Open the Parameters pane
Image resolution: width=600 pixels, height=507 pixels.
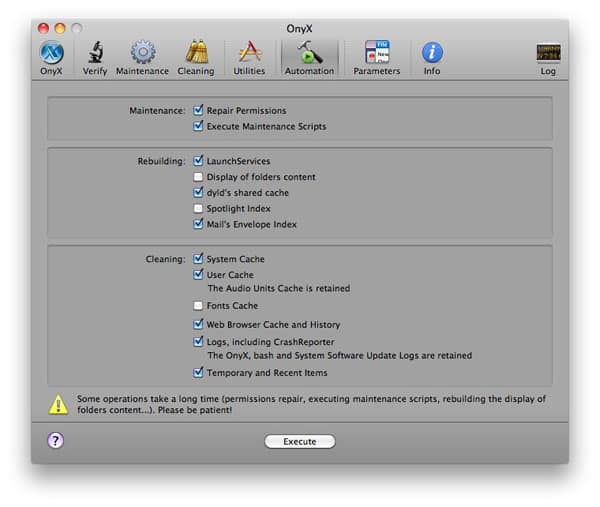(377, 58)
